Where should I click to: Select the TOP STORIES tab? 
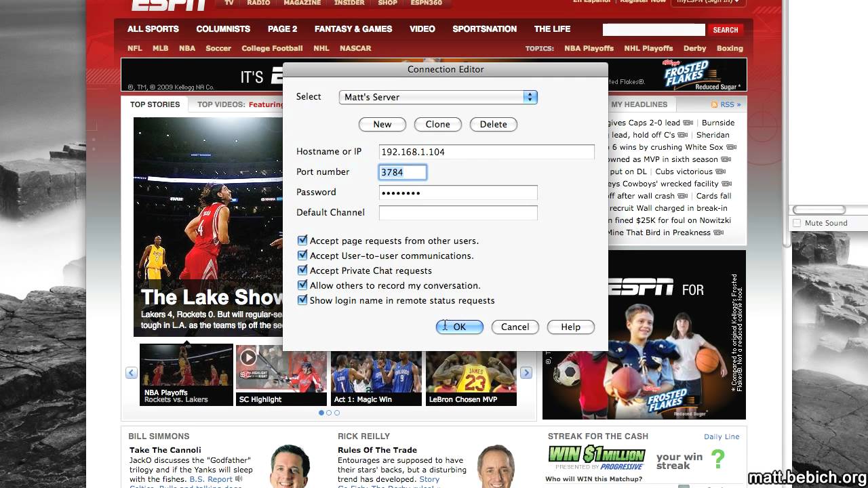[x=155, y=104]
